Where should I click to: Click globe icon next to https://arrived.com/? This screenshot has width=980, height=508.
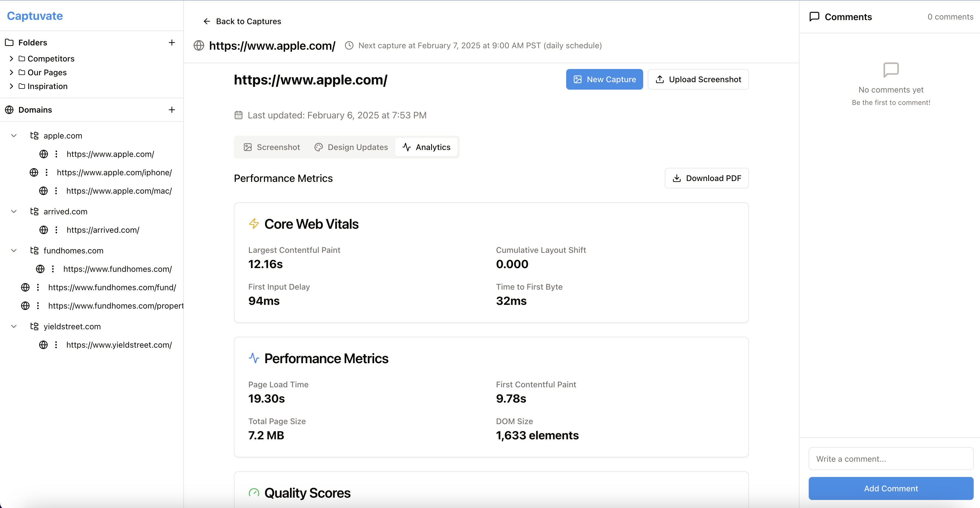[44, 230]
